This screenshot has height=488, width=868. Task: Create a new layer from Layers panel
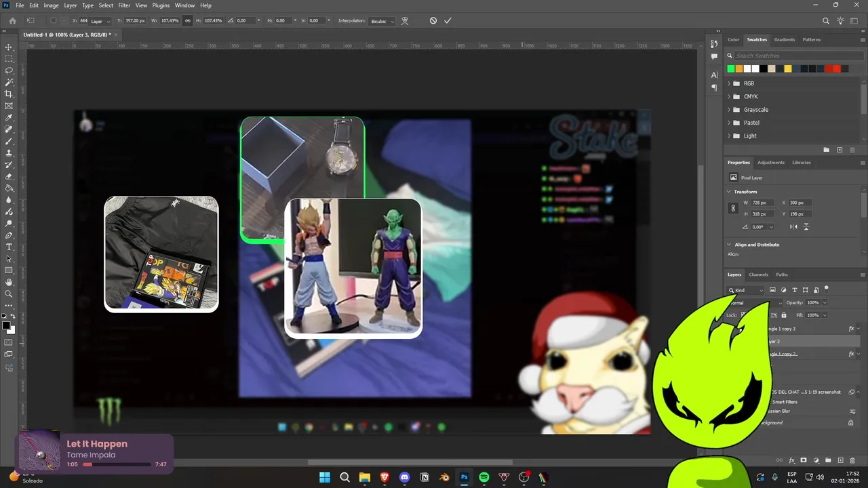pyautogui.click(x=840, y=460)
